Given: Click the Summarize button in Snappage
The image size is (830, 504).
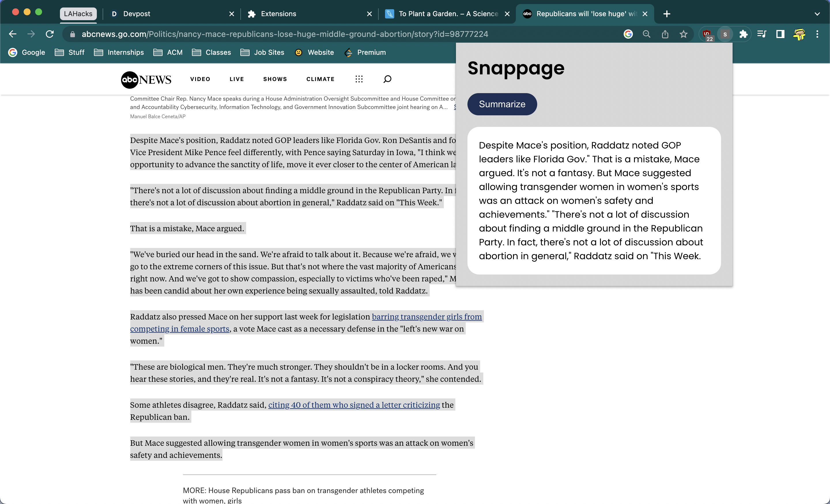Looking at the screenshot, I should [501, 104].
